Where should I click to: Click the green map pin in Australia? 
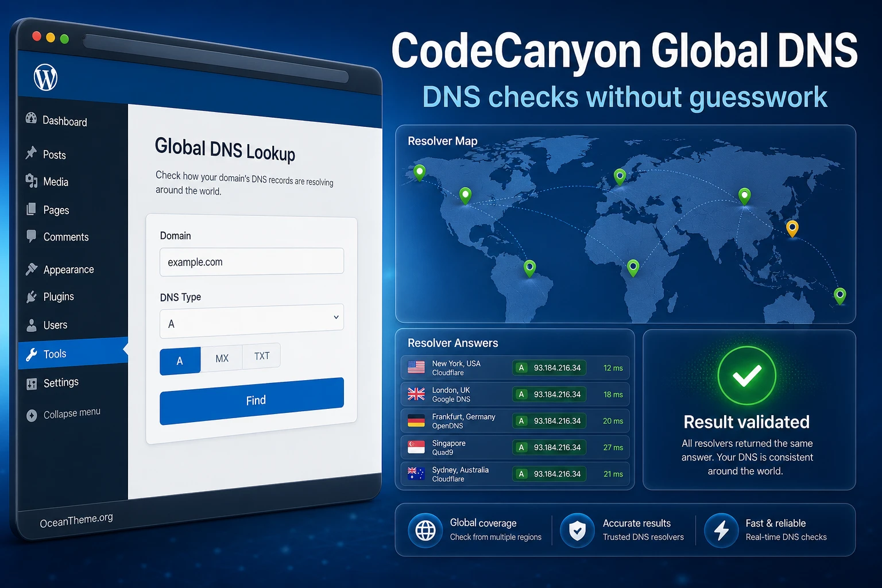(840, 296)
